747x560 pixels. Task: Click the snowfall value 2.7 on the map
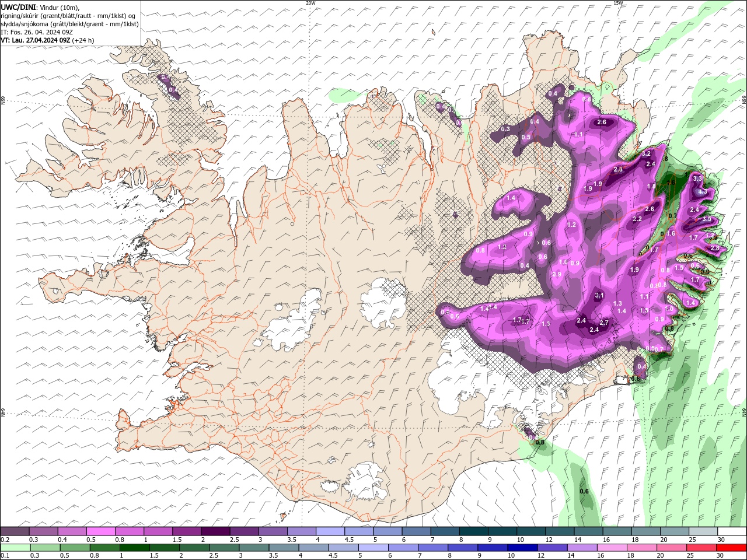tap(604, 323)
